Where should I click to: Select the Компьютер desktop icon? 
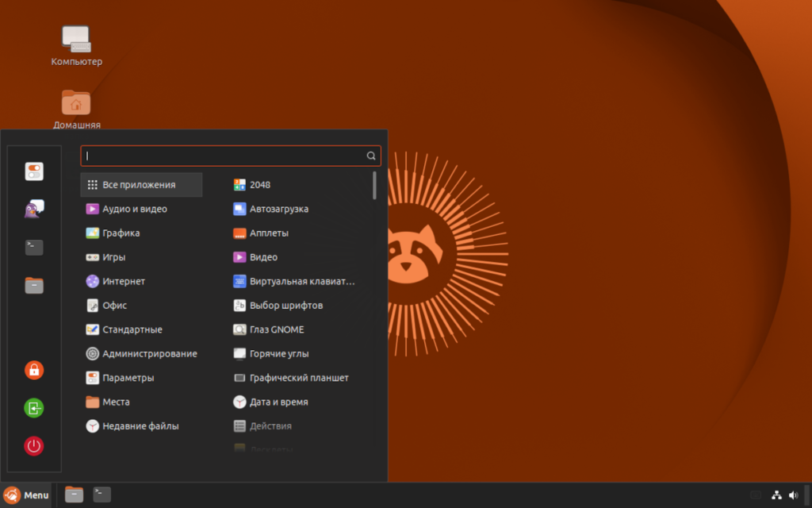[x=77, y=46]
